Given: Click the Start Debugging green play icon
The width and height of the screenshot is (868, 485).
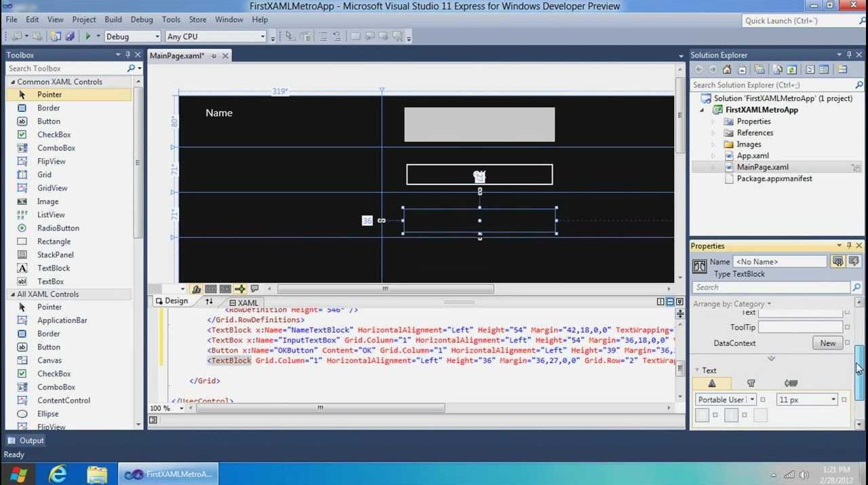Looking at the screenshot, I should click(x=87, y=37).
